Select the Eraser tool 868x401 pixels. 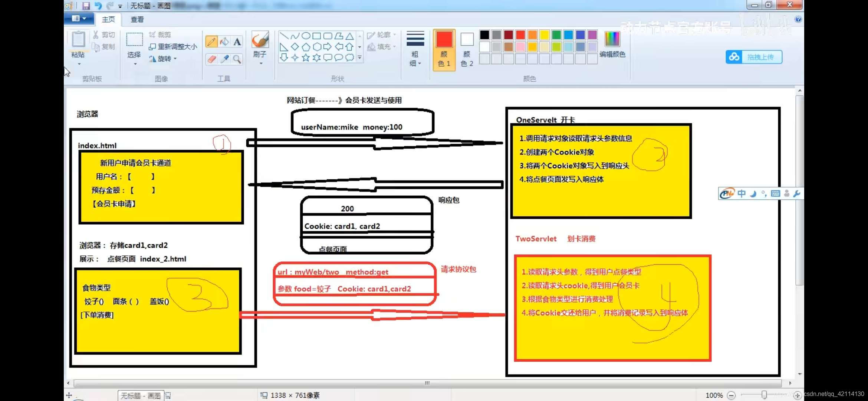(211, 59)
